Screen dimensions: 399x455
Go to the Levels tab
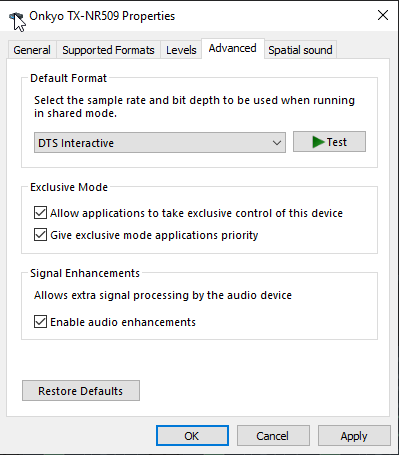pyautogui.click(x=181, y=50)
